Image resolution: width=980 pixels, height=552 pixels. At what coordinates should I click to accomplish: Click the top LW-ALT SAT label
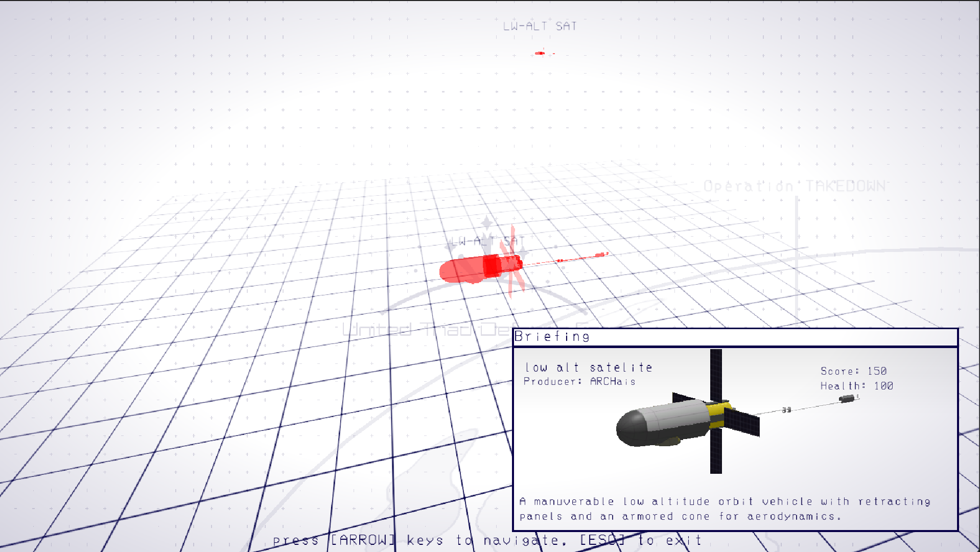click(540, 26)
